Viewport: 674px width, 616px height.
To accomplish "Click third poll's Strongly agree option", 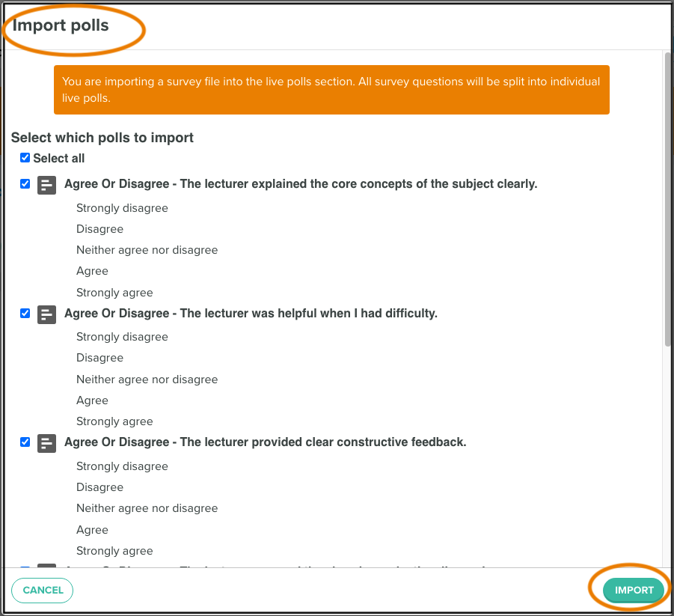I will [x=114, y=551].
